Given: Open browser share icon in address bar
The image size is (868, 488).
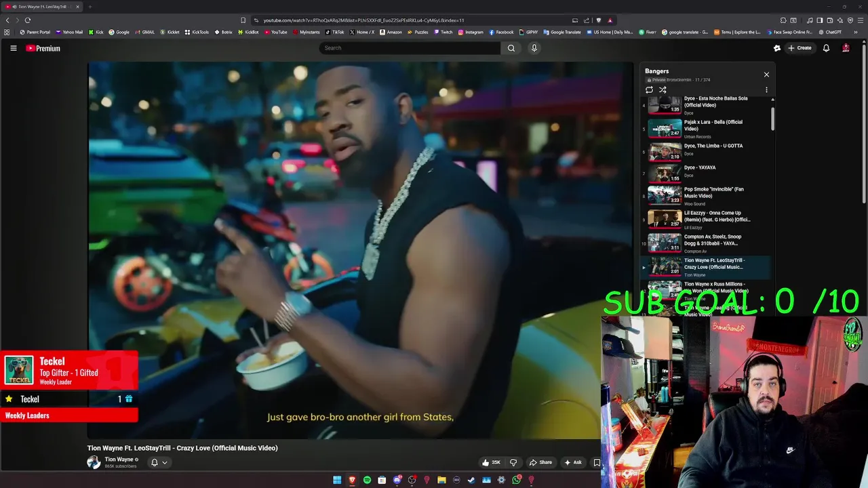Looking at the screenshot, I should click(x=587, y=20).
